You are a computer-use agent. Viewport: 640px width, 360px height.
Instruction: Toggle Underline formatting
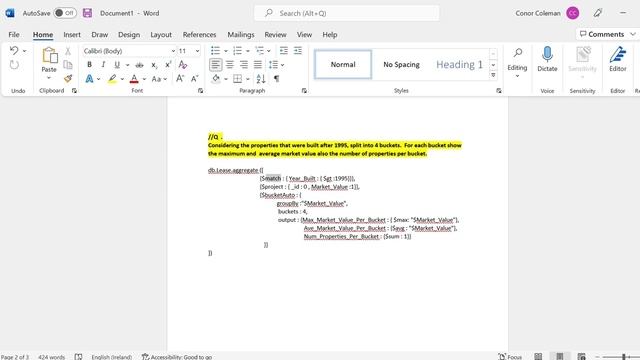point(117,65)
